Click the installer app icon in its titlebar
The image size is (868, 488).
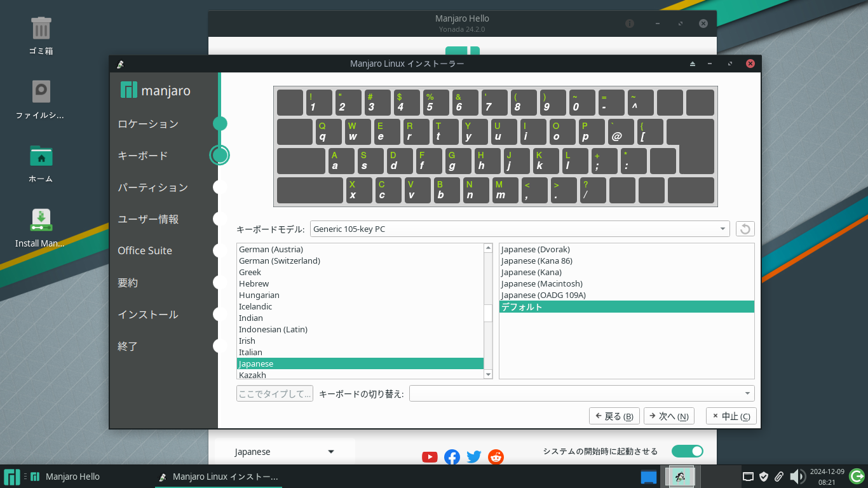120,64
